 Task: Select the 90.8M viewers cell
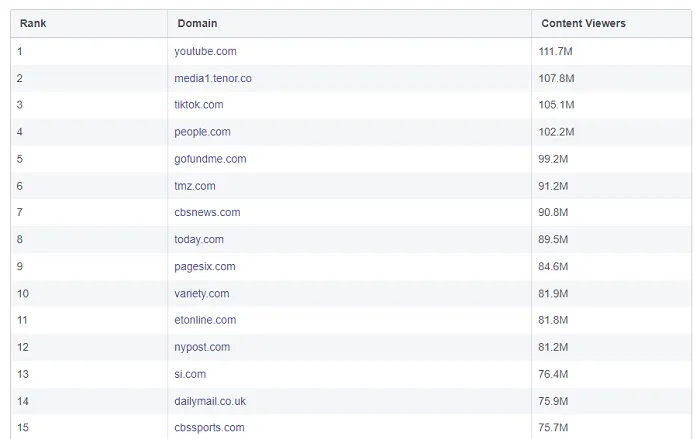click(x=611, y=212)
